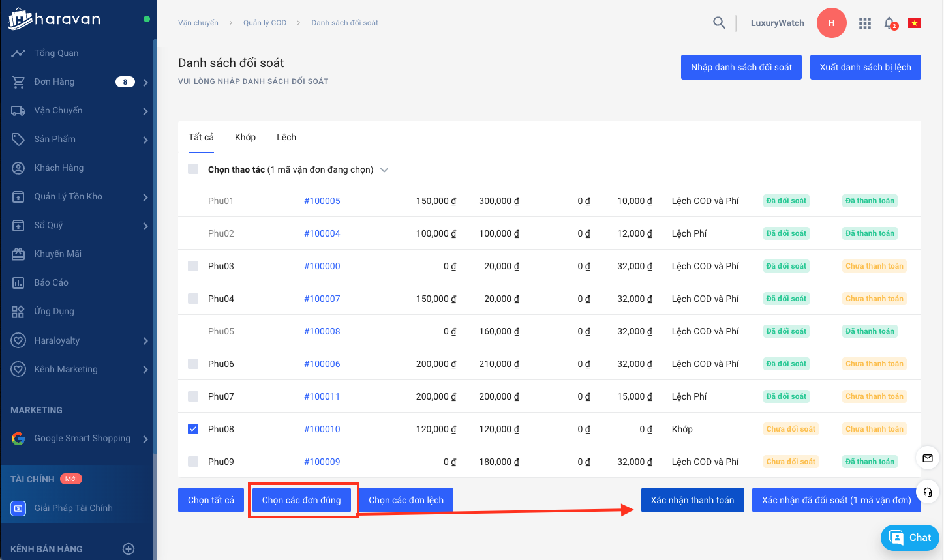Add a sales channel with plus icon
The height and width of the screenshot is (560, 944).
click(x=129, y=549)
